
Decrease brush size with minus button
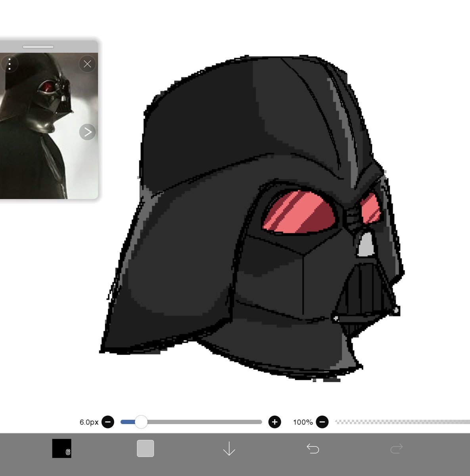108,422
